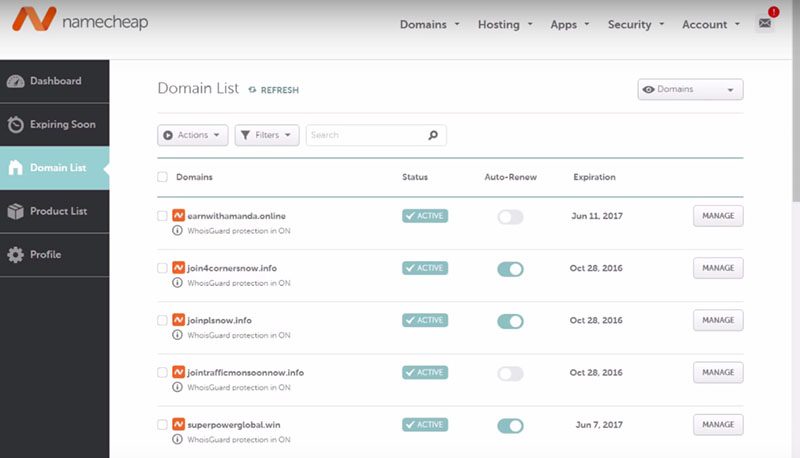Expand the Filters dropdown

(x=267, y=135)
